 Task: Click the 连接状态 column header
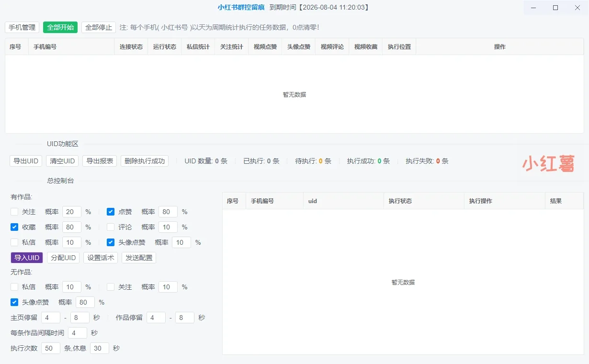[x=131, y=47]
